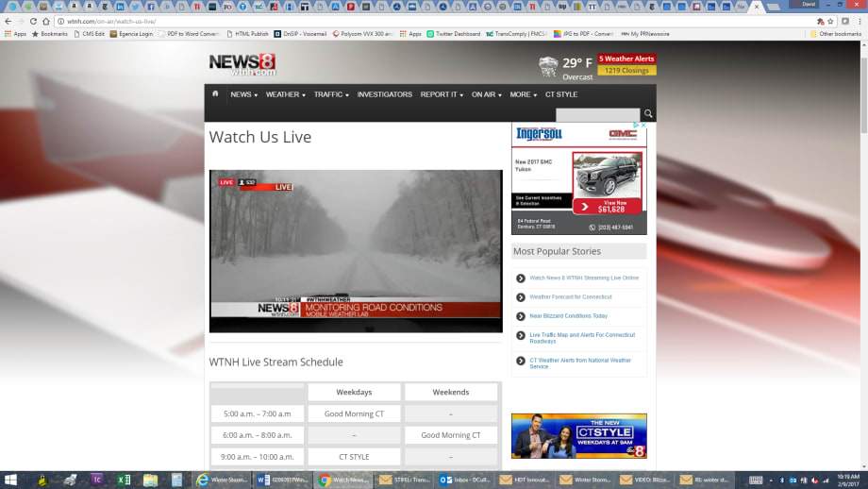Open File Explorer from the taskbar
The height and width of the screenshot is (489, 868).
pos(150,480)
